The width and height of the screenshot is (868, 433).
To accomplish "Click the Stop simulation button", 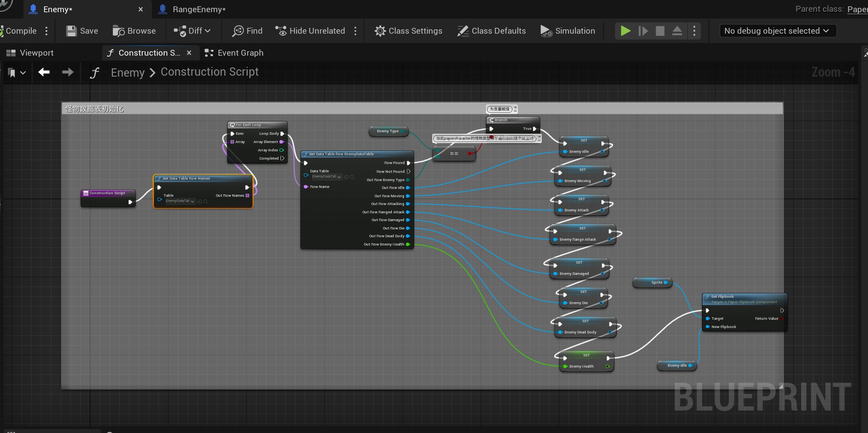I will pyautogui.click(x=660, y=31).
